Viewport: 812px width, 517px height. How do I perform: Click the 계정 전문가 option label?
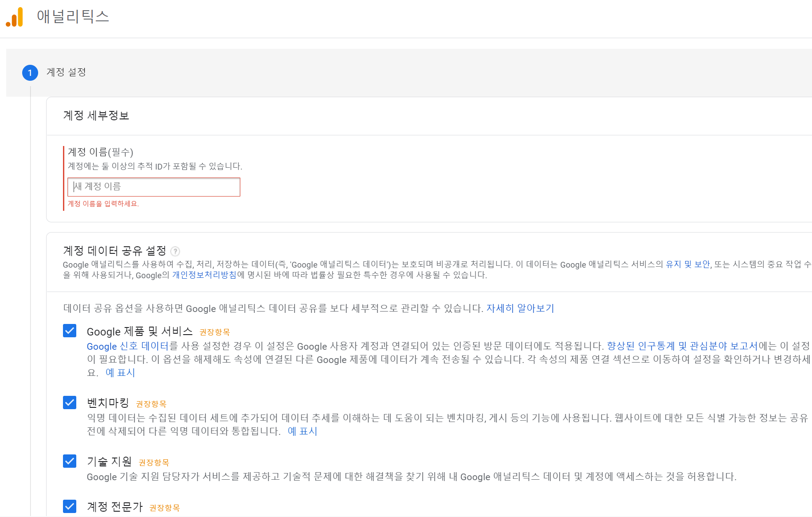pos(115,507)
